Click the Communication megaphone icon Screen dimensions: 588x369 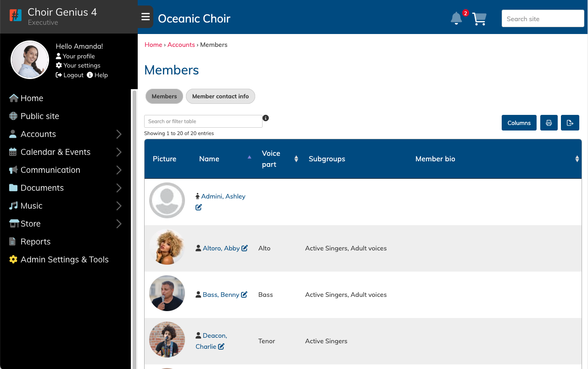tap(13, 170)
